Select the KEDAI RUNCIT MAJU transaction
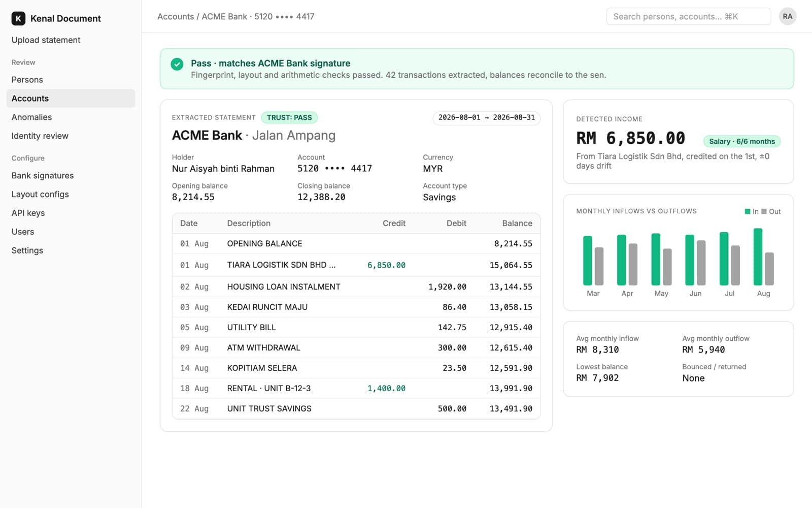 click(x=356, y=307)
